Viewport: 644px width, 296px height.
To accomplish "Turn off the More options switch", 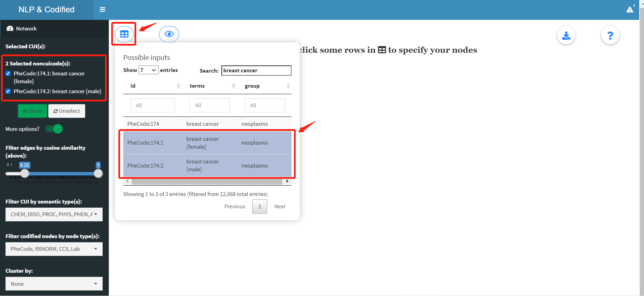I will [54, 129].
